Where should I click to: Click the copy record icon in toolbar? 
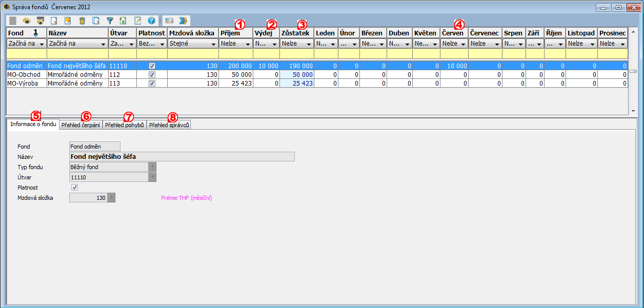click(x=96, y=21)
